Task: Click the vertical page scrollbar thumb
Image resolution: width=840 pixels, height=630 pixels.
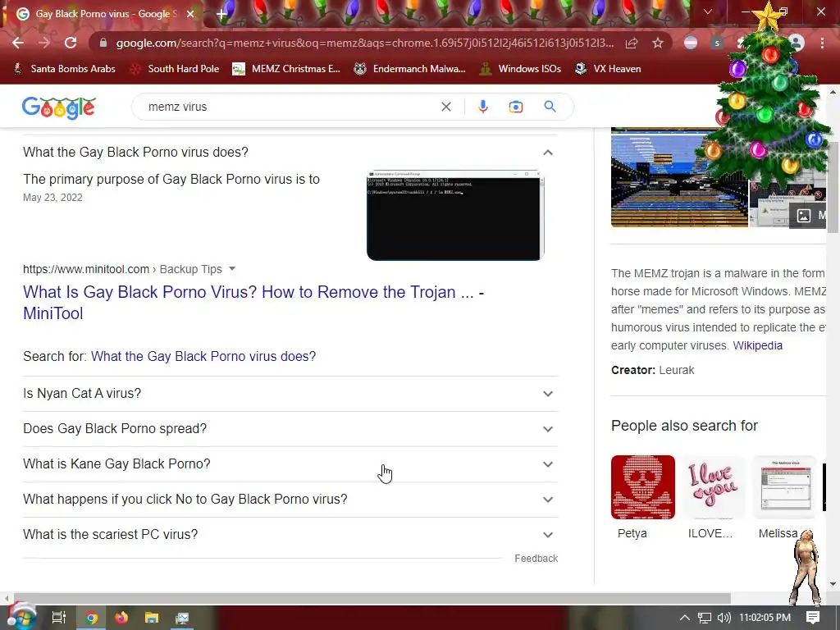Action: point(833,188)
